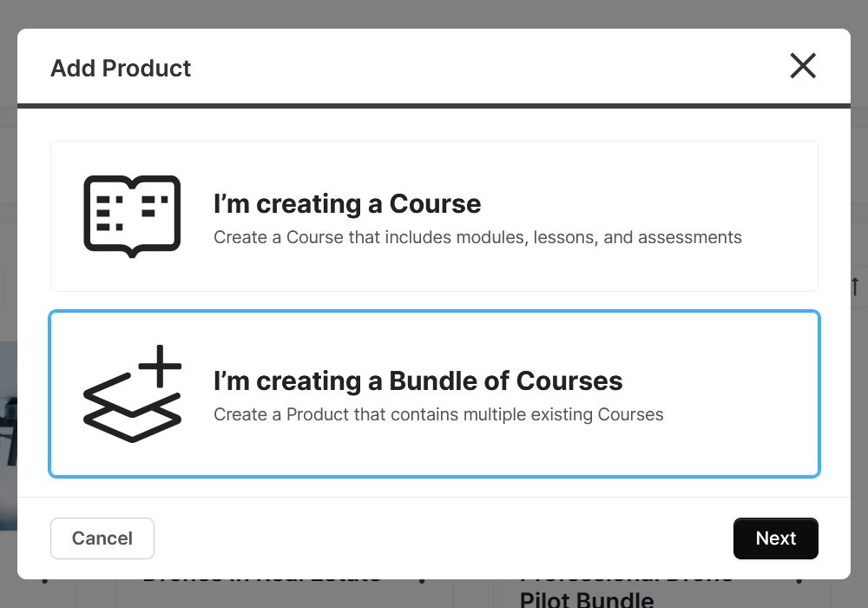
Task: Click the Course modules and lessons description
Action: tap(477, 237)
